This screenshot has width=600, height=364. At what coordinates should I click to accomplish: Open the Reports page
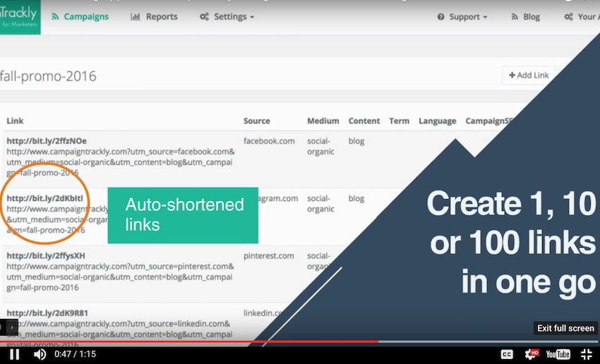[154, 17]
